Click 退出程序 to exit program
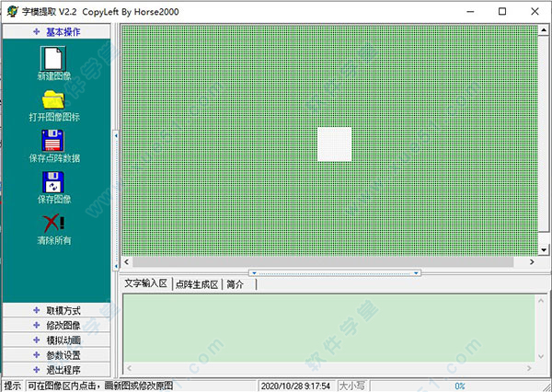 (56, 369)
